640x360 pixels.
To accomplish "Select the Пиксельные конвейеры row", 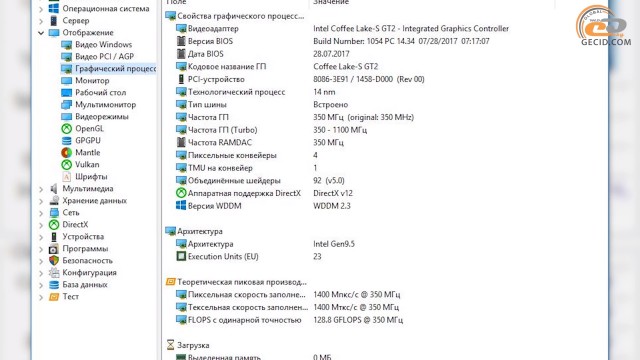I will pos(247,155).
